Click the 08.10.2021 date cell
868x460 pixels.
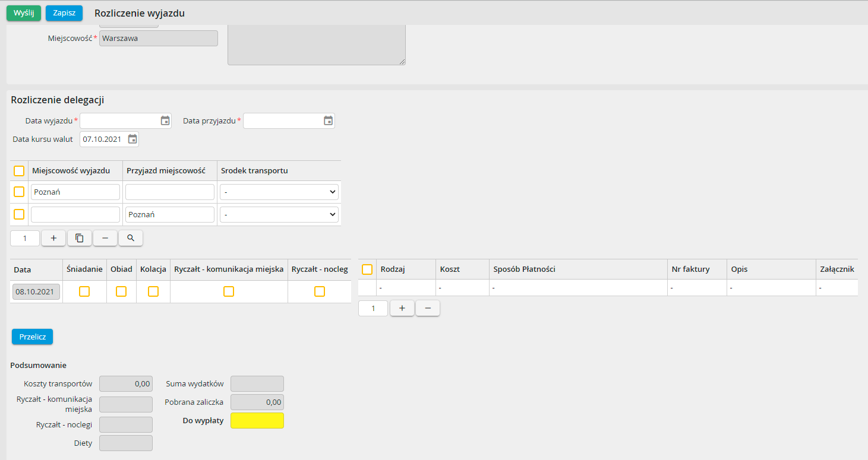pos(36,291)
